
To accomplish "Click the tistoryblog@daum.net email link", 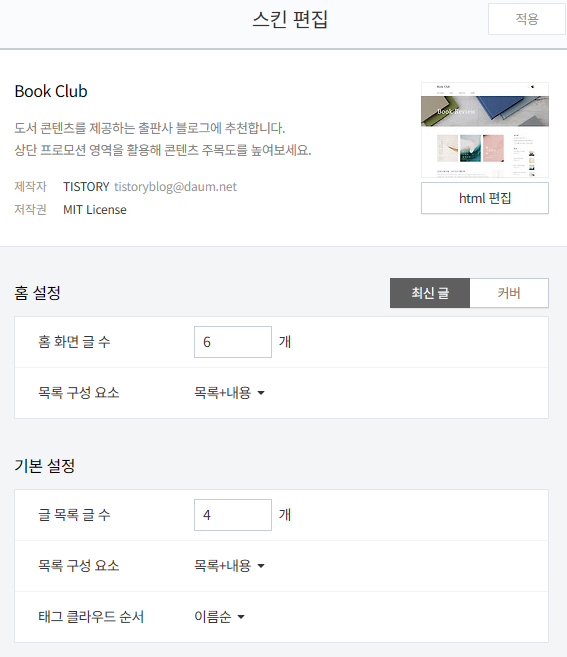I will [x=176, y=186].
